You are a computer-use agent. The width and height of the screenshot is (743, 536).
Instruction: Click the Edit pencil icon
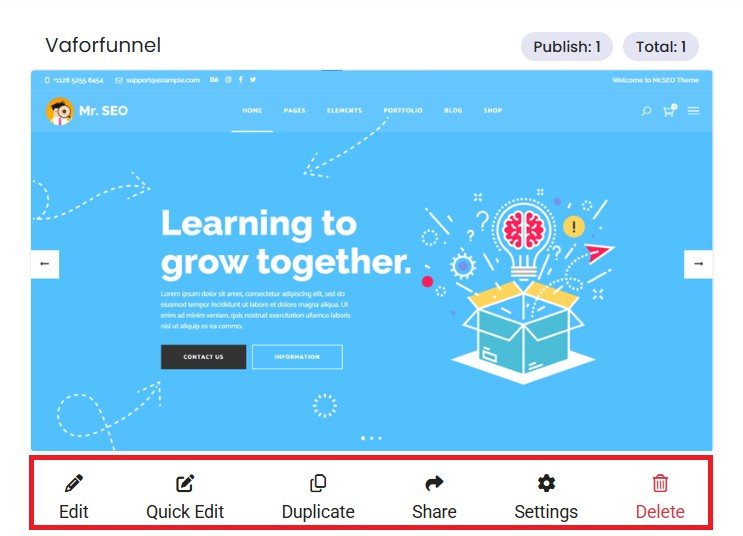click(x=73, y=484)
